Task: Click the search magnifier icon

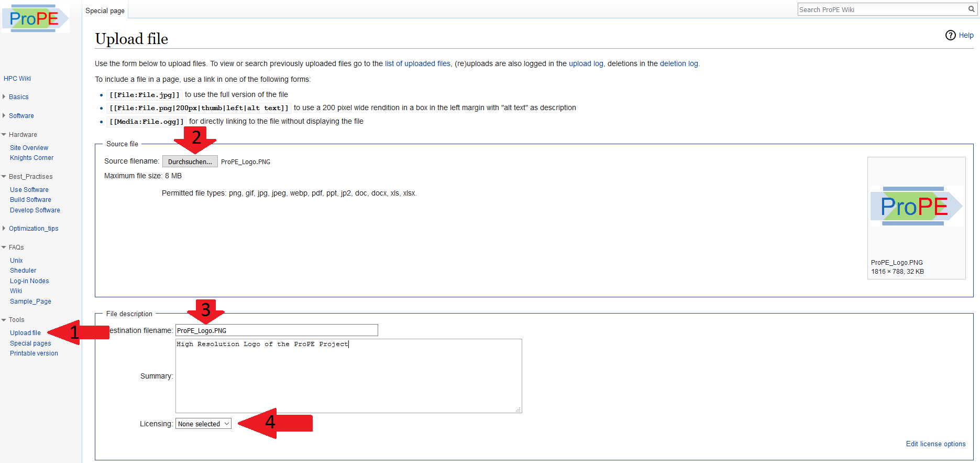Action: click(972, 9)
